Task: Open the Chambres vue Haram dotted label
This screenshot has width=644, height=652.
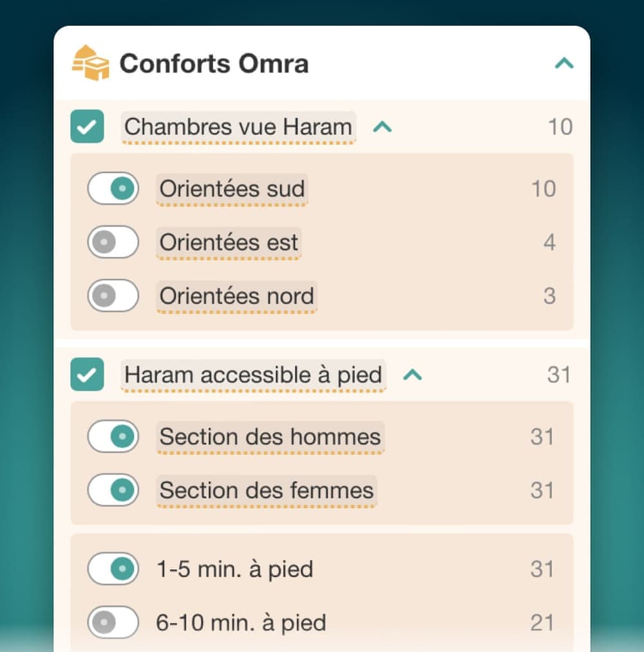Action: pyautogui.click(x=237, y=126)
